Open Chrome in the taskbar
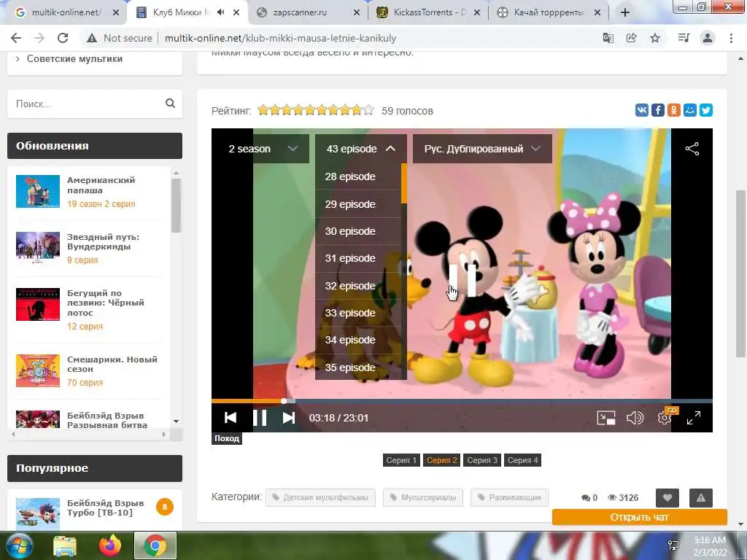Image resolution: width=747 pixels, height=560 pixels. 155,546
